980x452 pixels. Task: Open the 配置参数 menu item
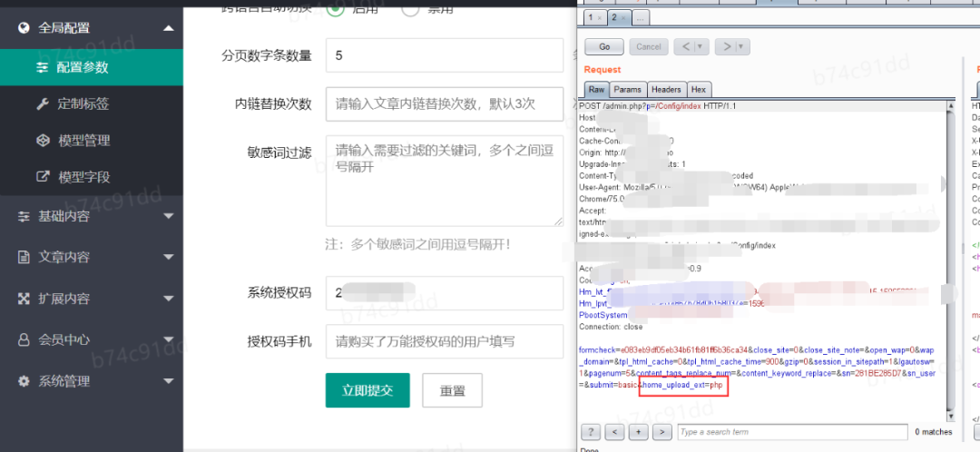coord(92,67)
